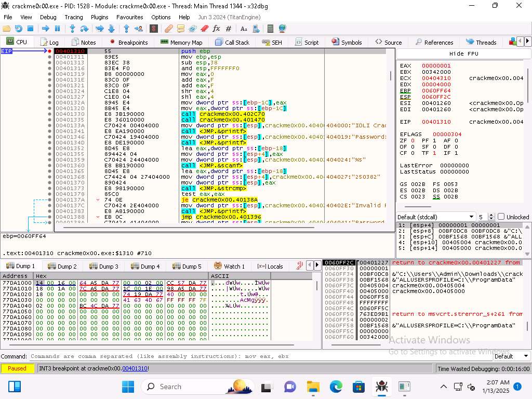Screen dimensions: 532x399
Task: Click the Hide FPU button
Action: [x=463, y=54]
